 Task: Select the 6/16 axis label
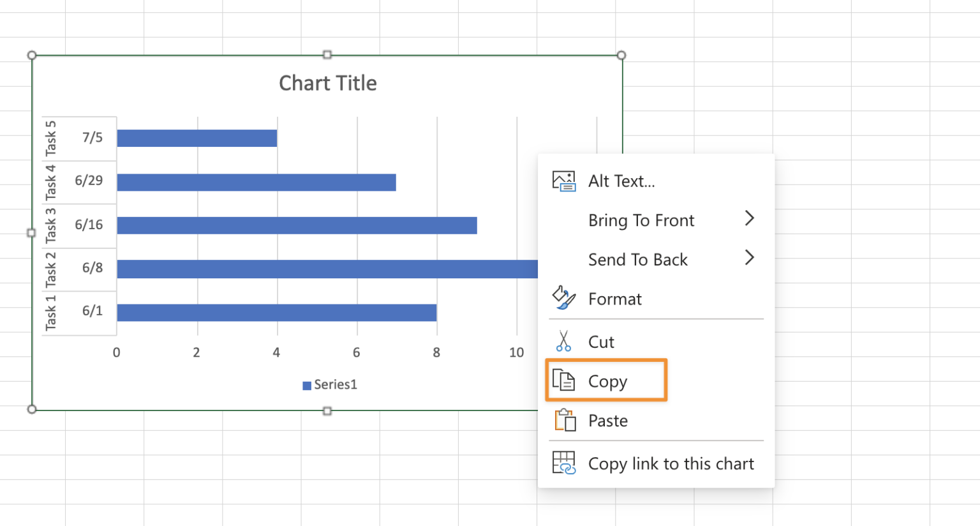(x=91, y=225)
